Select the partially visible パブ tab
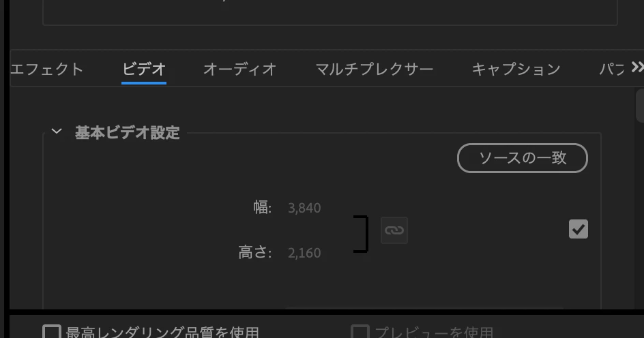644x338 pixels. click(611, 69)
